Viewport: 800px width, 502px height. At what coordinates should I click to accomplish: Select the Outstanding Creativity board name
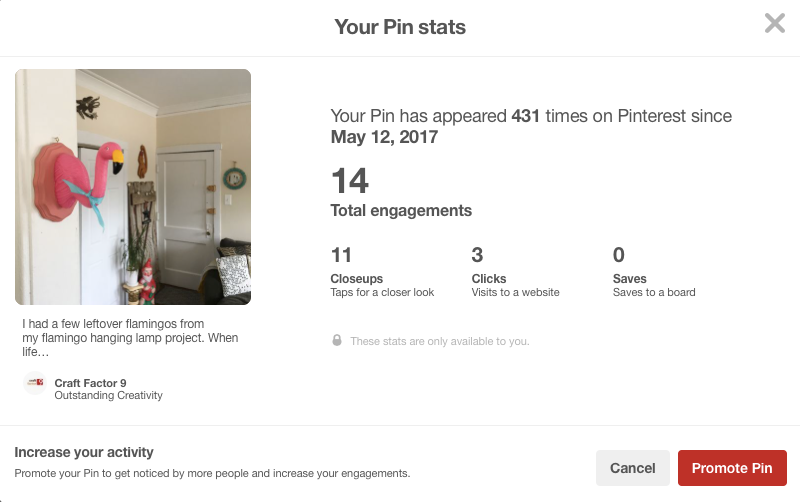pyautogui.click(x=108, y=395)
